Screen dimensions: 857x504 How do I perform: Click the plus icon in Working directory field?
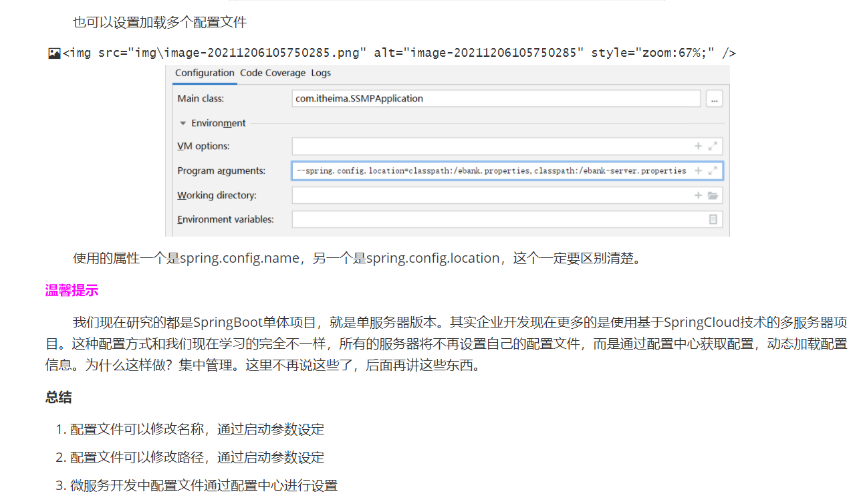pyautogui.click(x=698, y=195)
